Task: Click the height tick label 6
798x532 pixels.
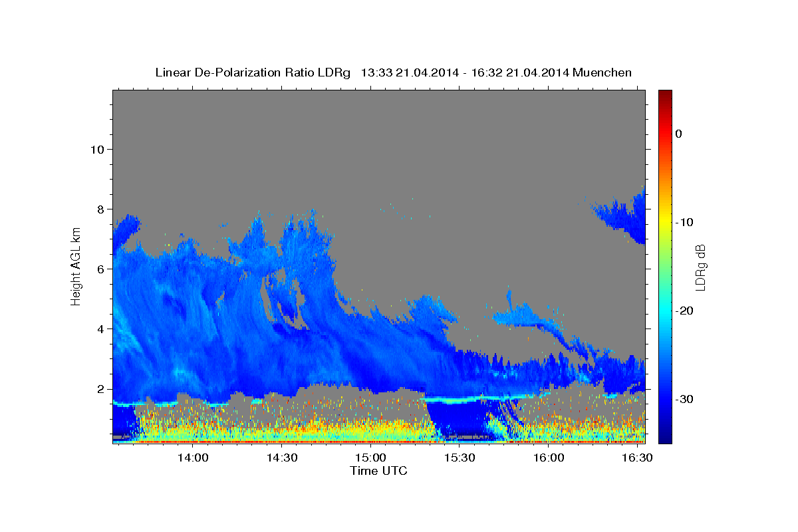Action: (101, 269)
